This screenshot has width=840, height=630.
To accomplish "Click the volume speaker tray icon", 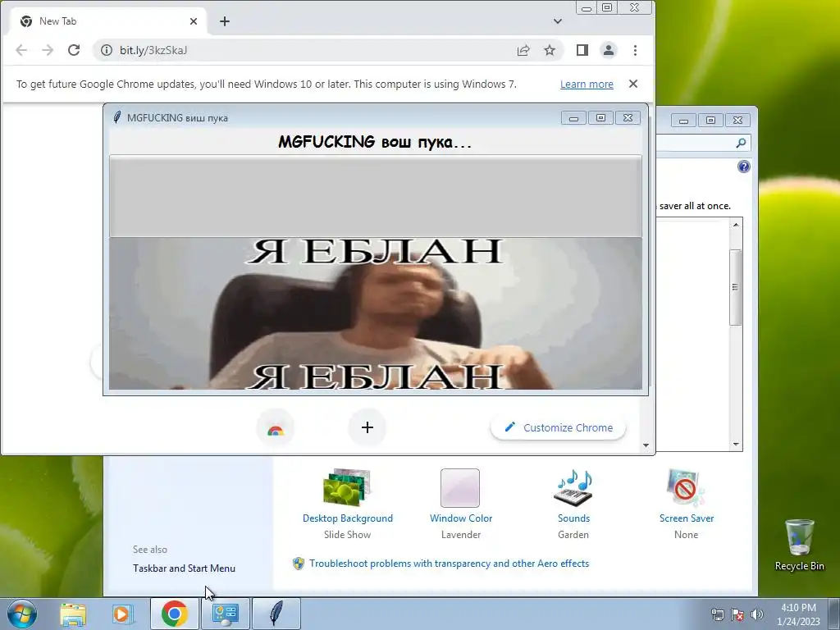I will pyautogui.click(x=756, y=614).
